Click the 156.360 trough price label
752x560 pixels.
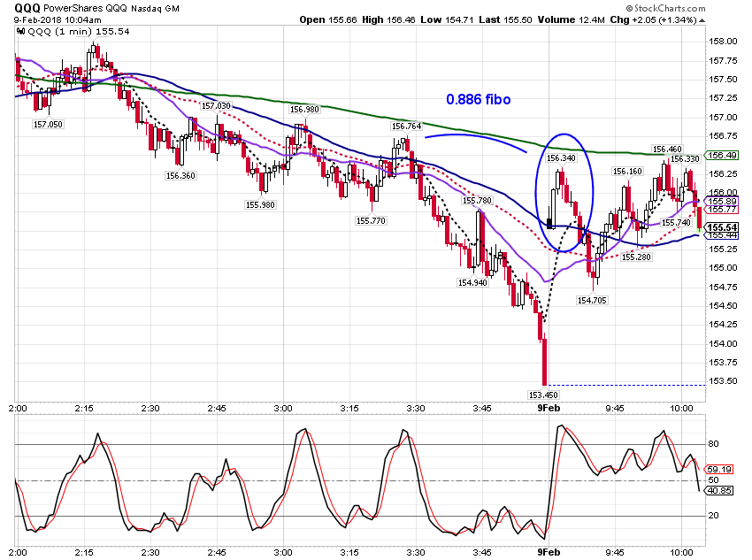click(180, 175)
